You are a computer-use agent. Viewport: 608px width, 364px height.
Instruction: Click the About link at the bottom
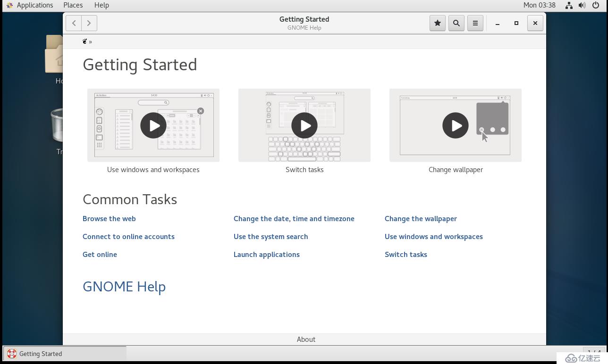[306, 339]
